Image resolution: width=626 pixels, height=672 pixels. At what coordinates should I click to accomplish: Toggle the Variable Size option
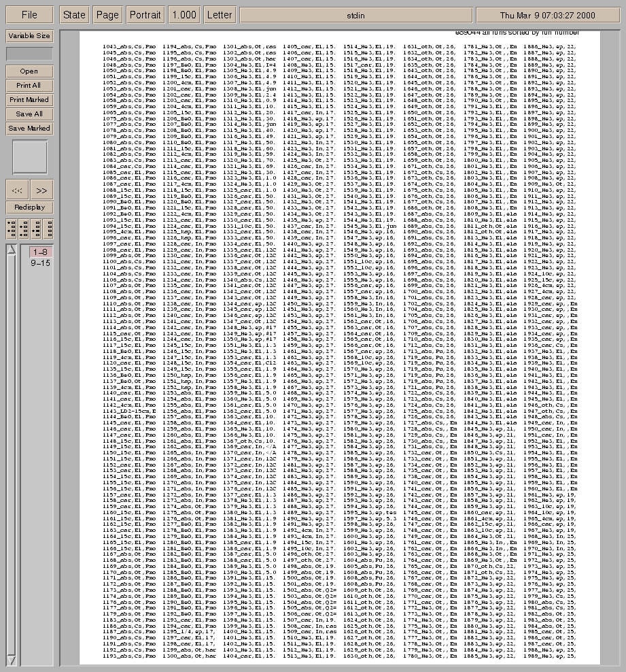pos(29,36)
